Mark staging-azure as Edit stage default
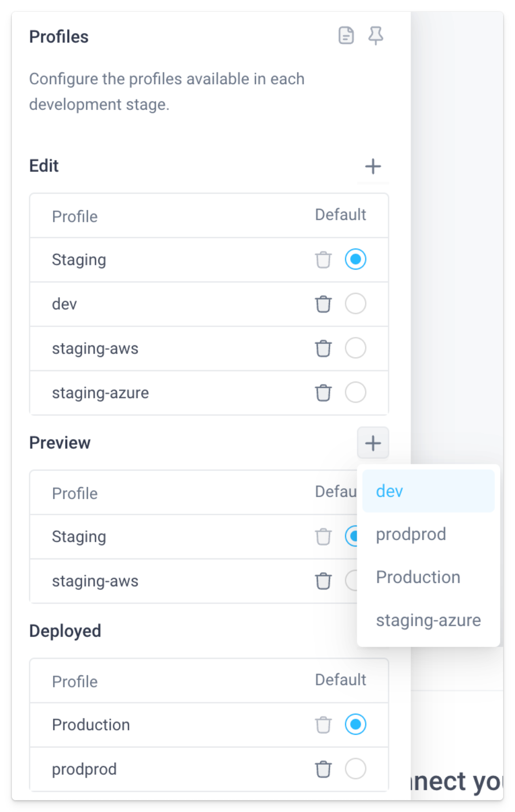515x812 pixels. pos(355,393)
